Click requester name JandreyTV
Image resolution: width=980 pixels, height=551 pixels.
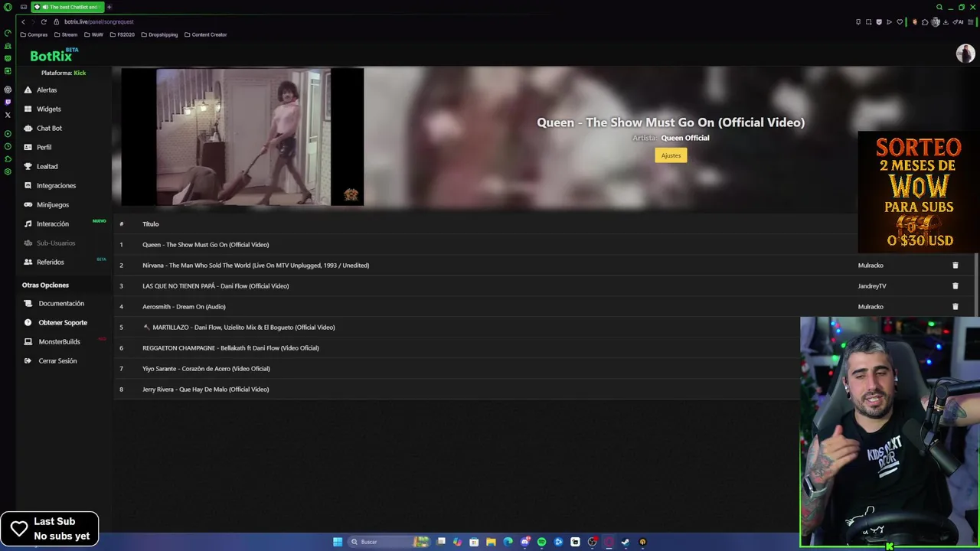tap(872, 286)
